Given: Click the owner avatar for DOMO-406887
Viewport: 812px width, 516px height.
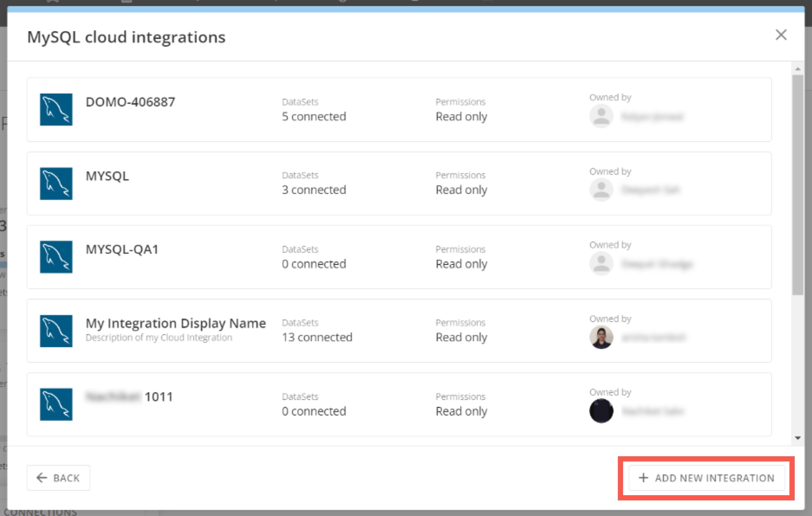Looking at the screenshot, I should tap(601, 116).
